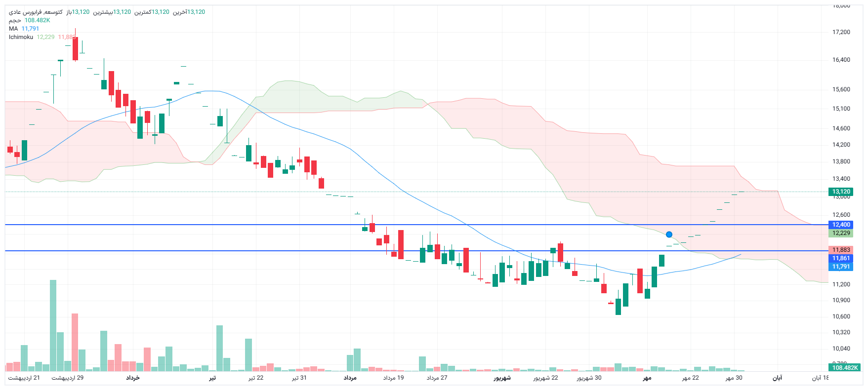The height and width of the screenshot is (390, 868).
Task: Click the green 12,229 Ichimoku price tag
Action: (841, 233)
